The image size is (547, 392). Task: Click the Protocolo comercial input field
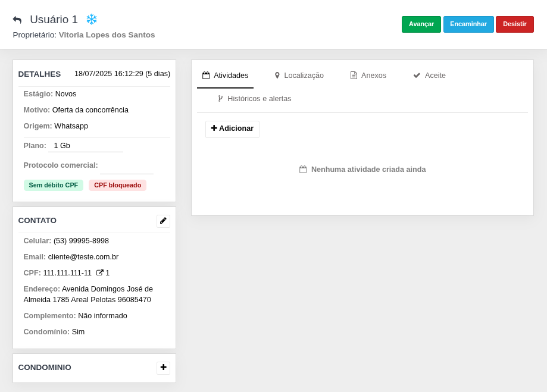pyautogui.click(x=126, y=166)
